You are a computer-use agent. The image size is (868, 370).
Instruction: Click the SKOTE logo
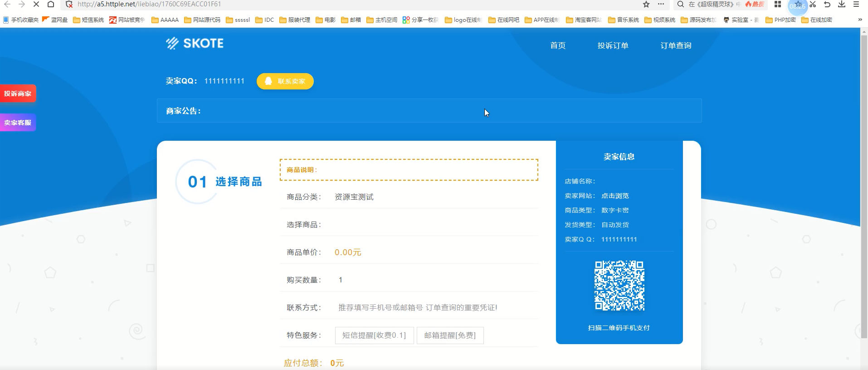tap(195, 43)
